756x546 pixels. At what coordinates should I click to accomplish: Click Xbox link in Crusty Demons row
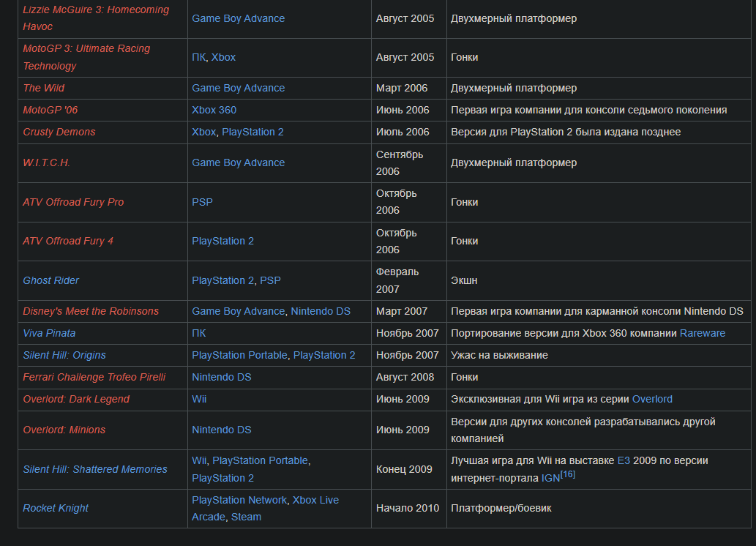(204, 132)
